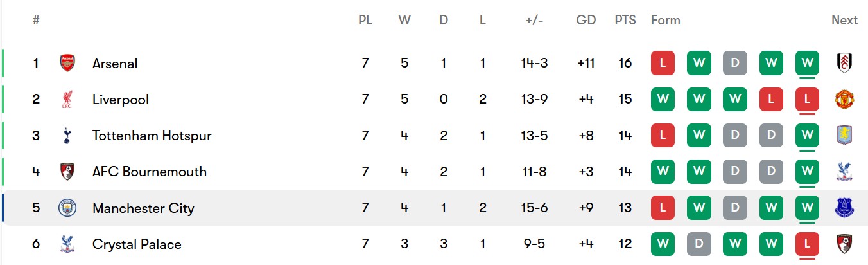Click the Manchester City crest beside team name
This screenshot has height=265, width=868.
67,208
